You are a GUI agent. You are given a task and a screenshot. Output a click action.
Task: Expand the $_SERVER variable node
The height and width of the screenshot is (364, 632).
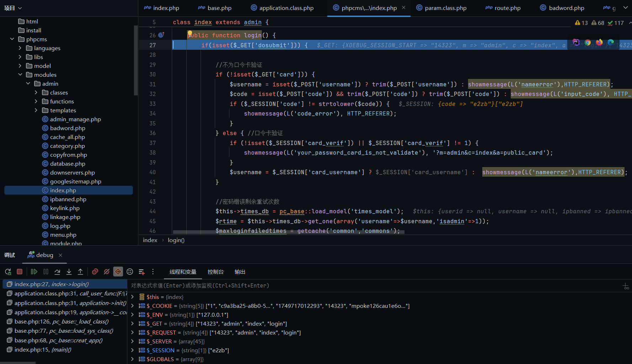[x=132, y=342]
